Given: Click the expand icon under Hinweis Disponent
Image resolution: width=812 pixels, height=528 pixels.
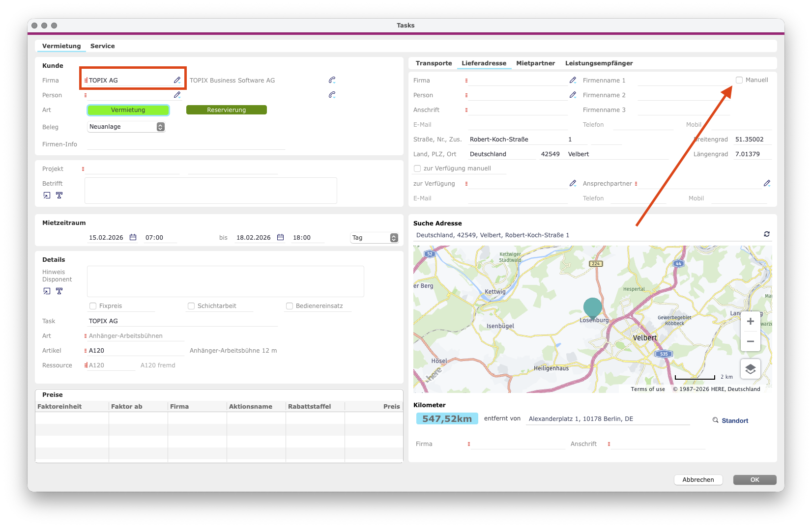Looking at the screenshot, I should point(47,291).
